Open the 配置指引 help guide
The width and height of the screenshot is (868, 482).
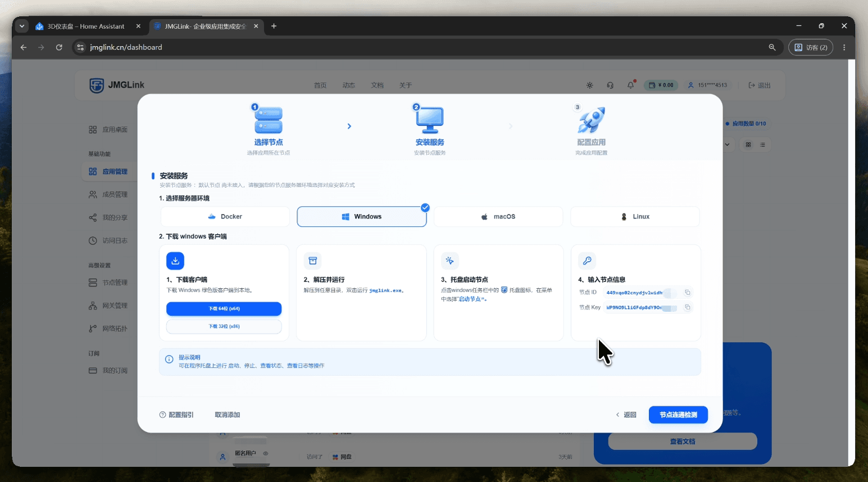(176, 415)
